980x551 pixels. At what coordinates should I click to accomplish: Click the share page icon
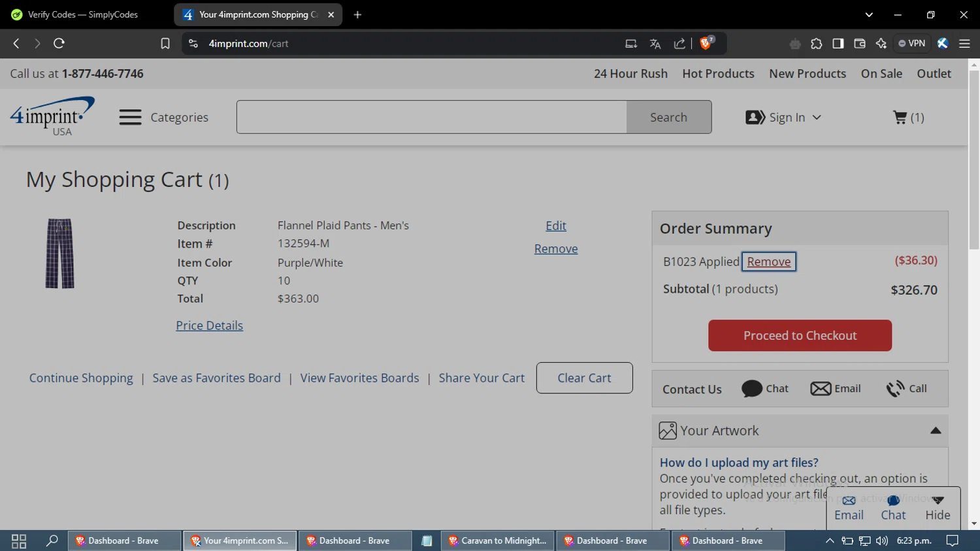pos(679,43)
